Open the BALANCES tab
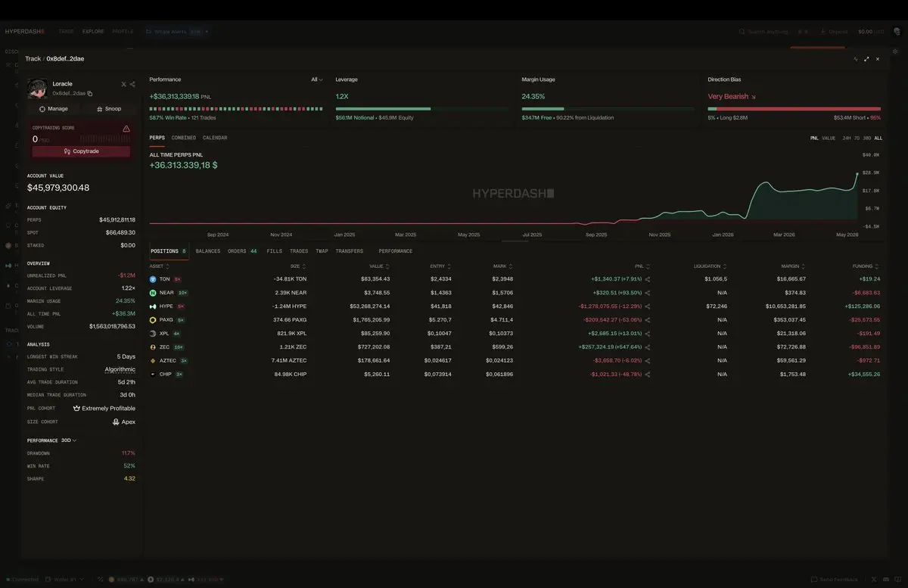Screen dimensions: 908x588 [x=208, y=251]
